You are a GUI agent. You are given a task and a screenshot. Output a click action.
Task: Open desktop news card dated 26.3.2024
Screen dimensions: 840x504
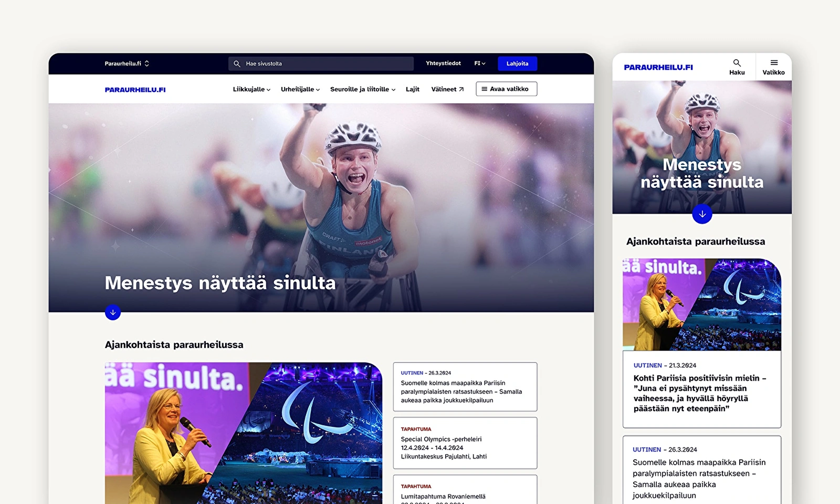click(x=465, y=387)
